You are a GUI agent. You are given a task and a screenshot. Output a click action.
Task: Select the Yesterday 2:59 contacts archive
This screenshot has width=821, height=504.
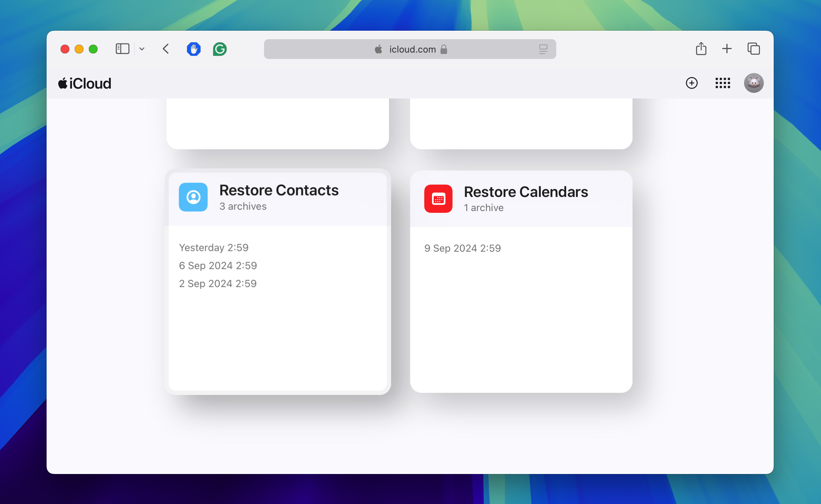[214, 247]
